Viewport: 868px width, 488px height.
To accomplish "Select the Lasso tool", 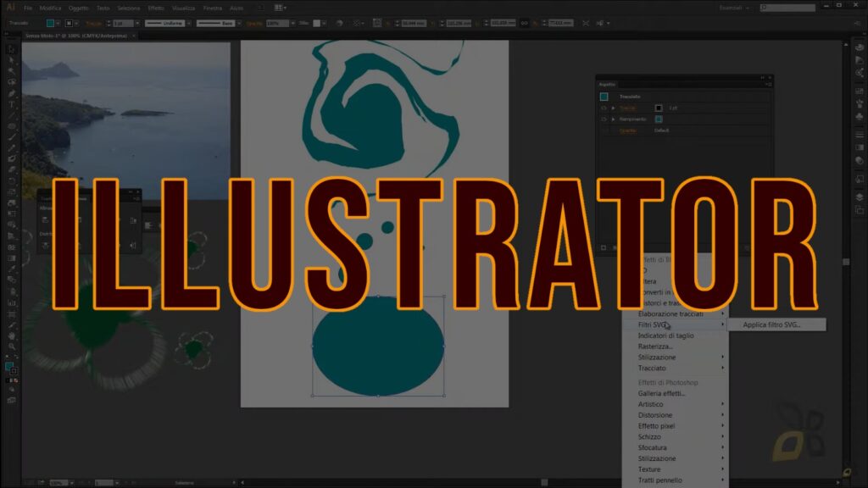I will (x=11, y=82).
